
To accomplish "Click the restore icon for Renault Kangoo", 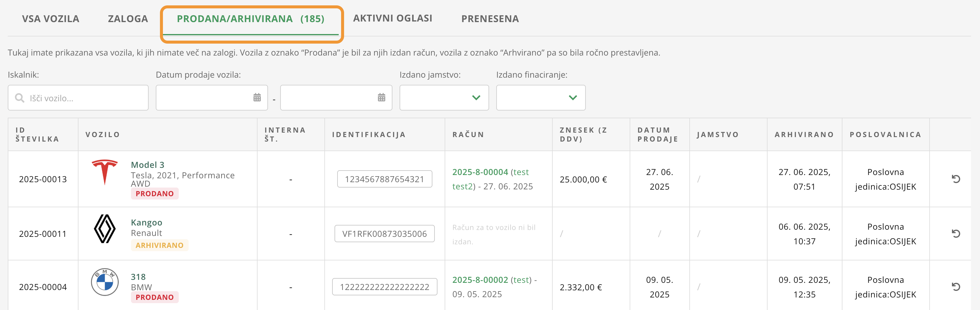I will click(x=956, y=234).
